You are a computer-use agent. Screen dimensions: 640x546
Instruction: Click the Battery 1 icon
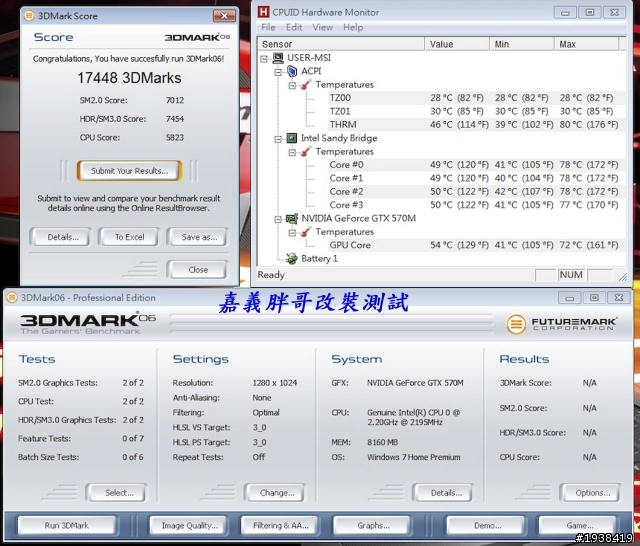(291, 258)
